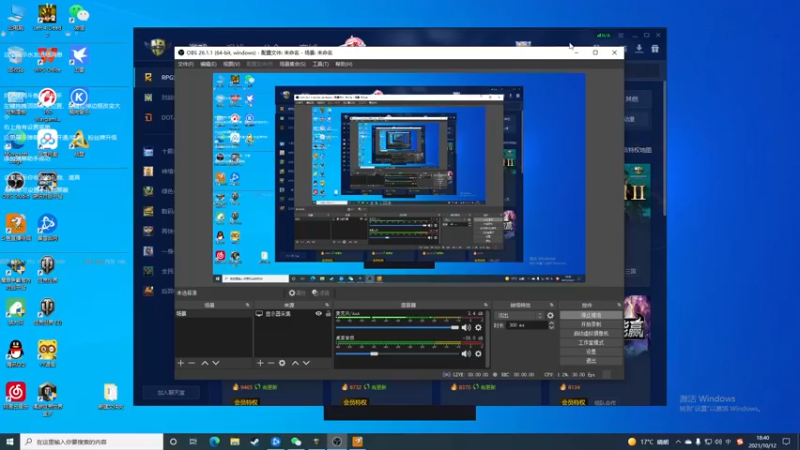Open Mic/Aux audio settings gear
This screenshot has width=800, height=450.
coord(478,328)
